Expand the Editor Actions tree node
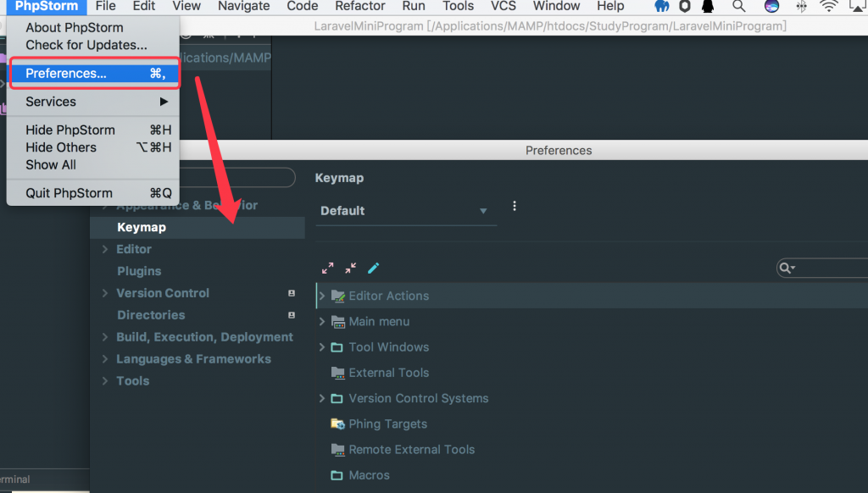The height and width of the screenshot is (493, 868). [322, 296]
